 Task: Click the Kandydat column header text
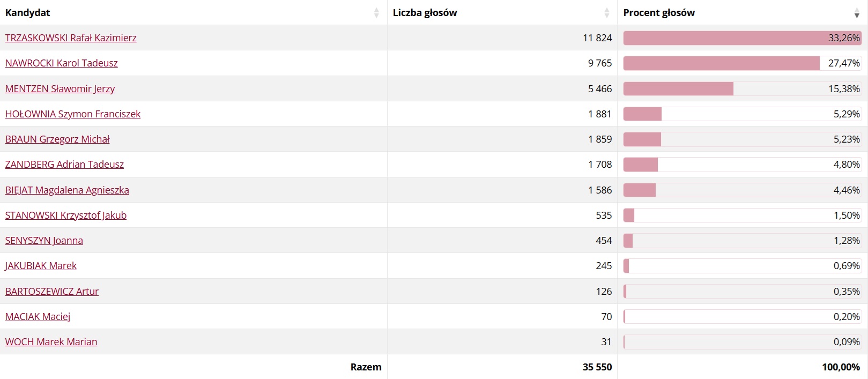[28, 13]
